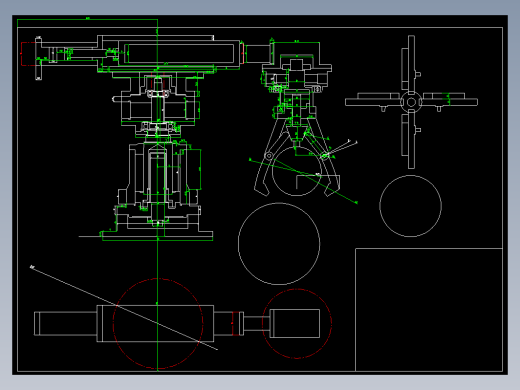
Task: Click the small pivot circle on the left claw
Action: [x=269, y=156]
